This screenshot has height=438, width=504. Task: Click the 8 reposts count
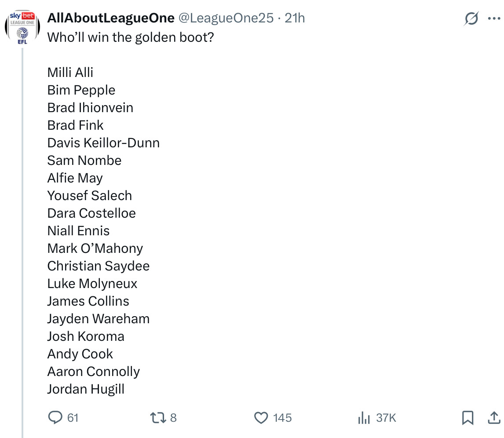pyautogui.click(x=173, y=417)
